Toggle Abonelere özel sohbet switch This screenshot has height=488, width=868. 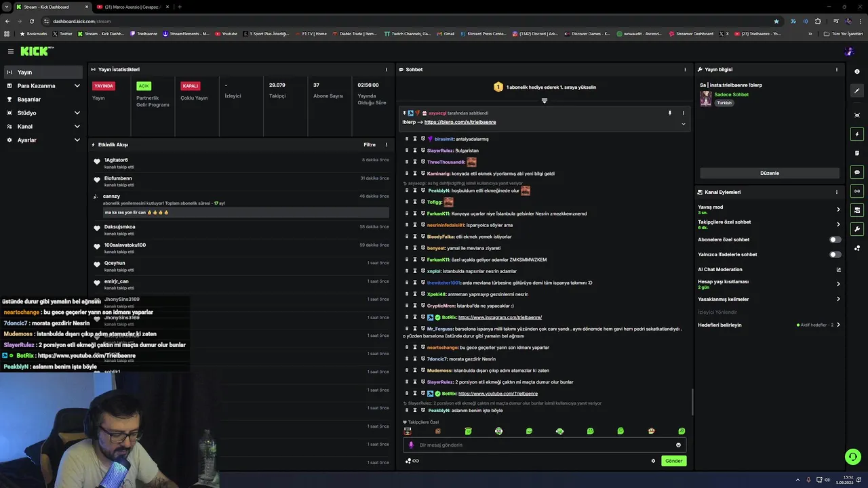835,239
